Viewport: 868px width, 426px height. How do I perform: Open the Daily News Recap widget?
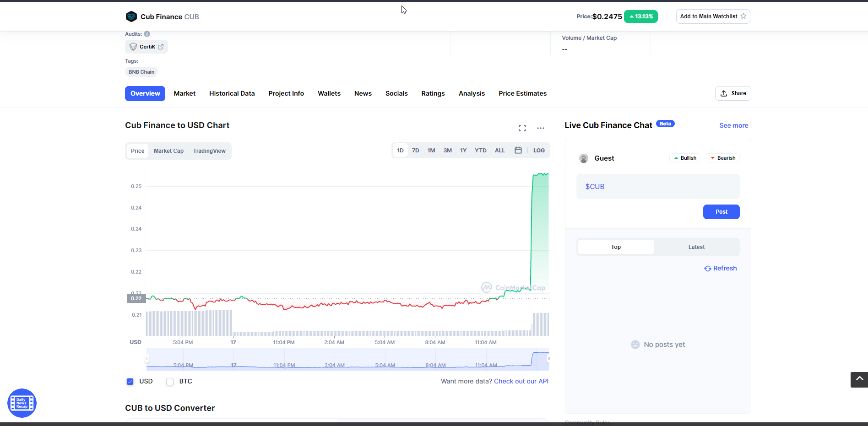click(22, 403)
